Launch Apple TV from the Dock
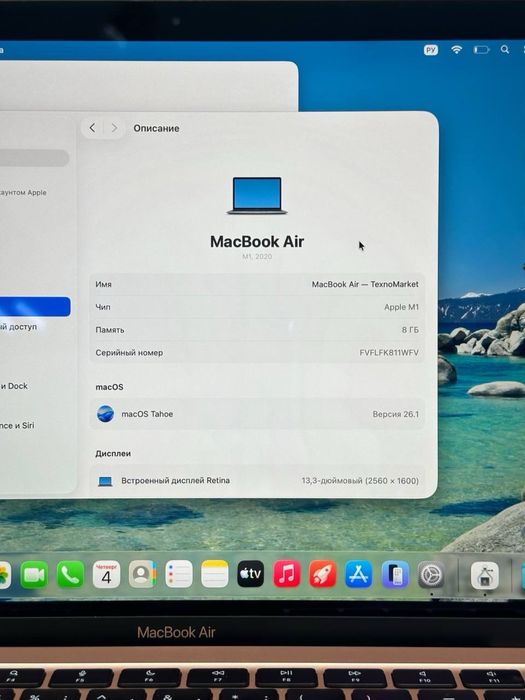The width and height of the screenshot is (525, 700). click(250, 574)
